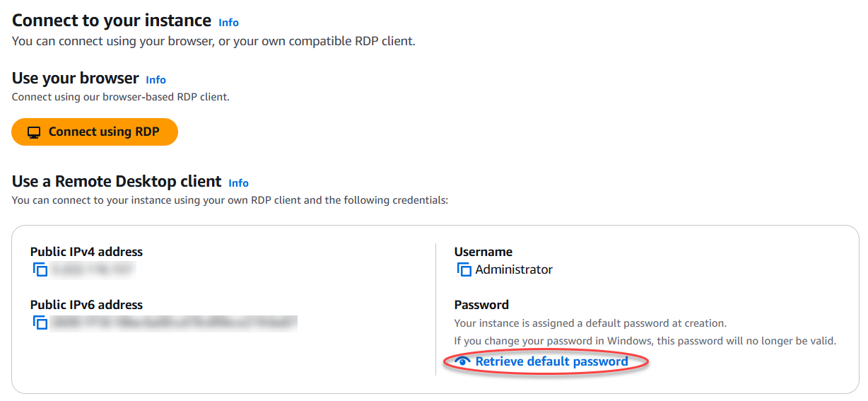Click the Use a Remote Desktop client heading
Screen dimensions: 868x401
tap(117, 182)
